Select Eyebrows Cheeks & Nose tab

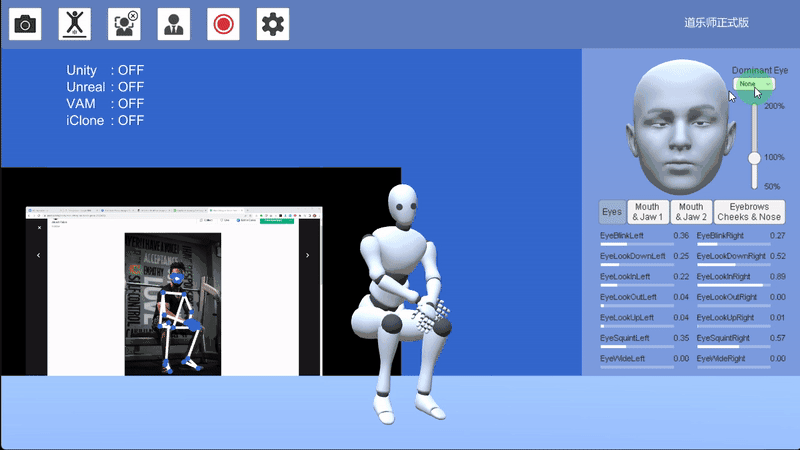(x=750, y=212)
